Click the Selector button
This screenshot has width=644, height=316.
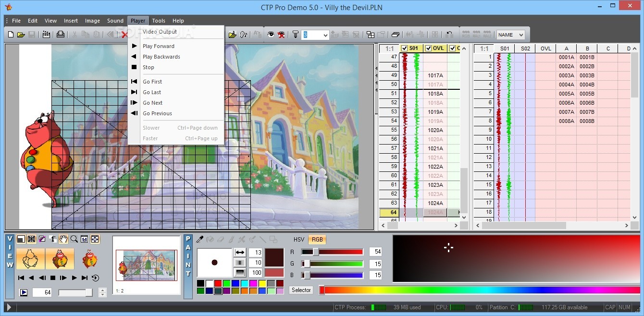(x=301, y=290)
